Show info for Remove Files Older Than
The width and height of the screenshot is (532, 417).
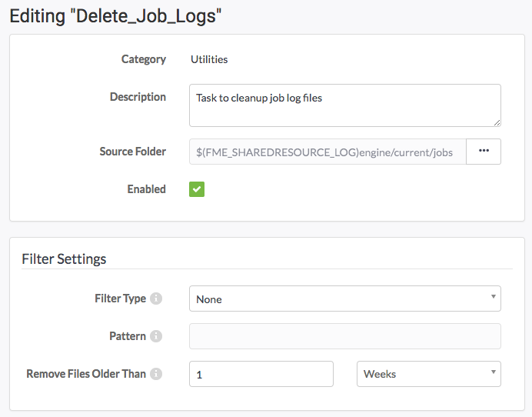click(x=156, y=374)
